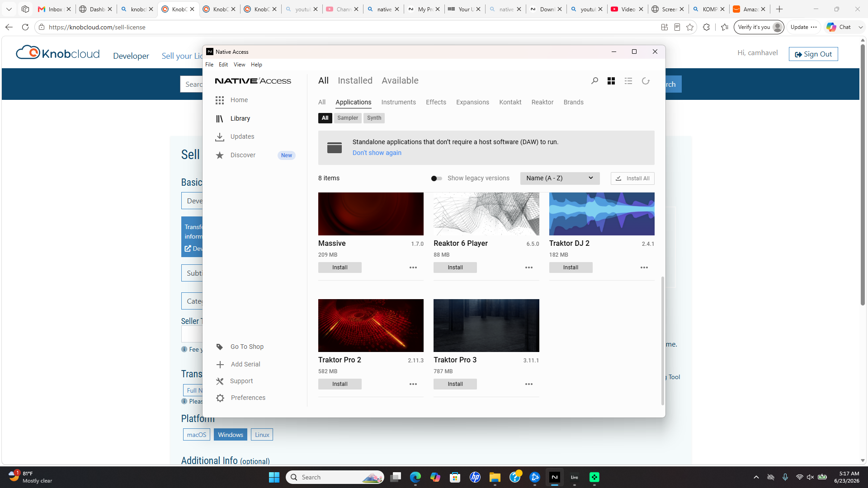This screenshot has width=868, height=488.
Task: Click Don't show again link
Action: point(377,153)
